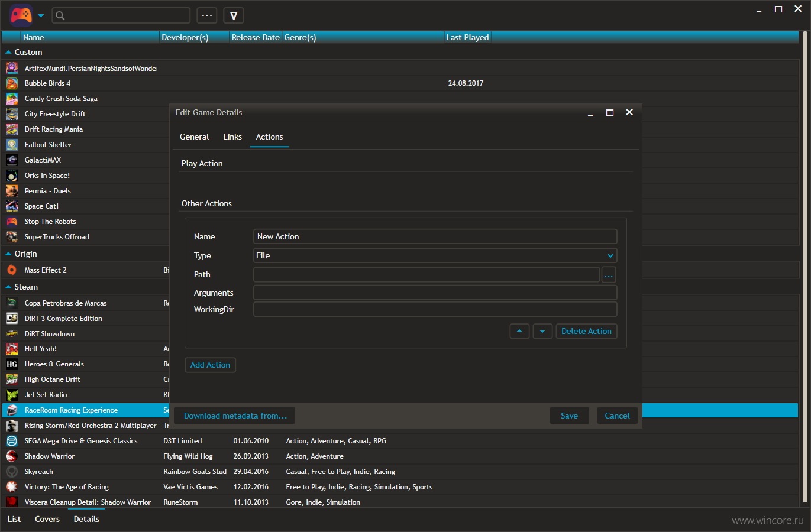Click the SuperTrucks Offroad icon
Viewport: 811px width, 532px height.
click(12, 237)
